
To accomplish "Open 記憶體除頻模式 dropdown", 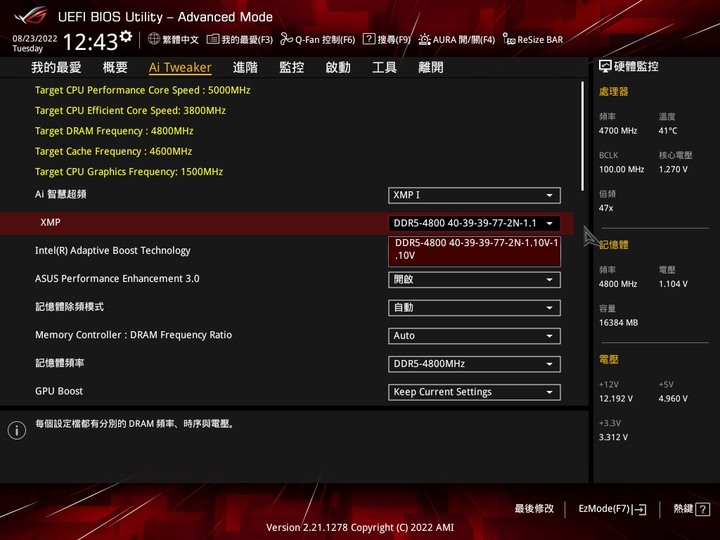I will [x=474, y=308].
